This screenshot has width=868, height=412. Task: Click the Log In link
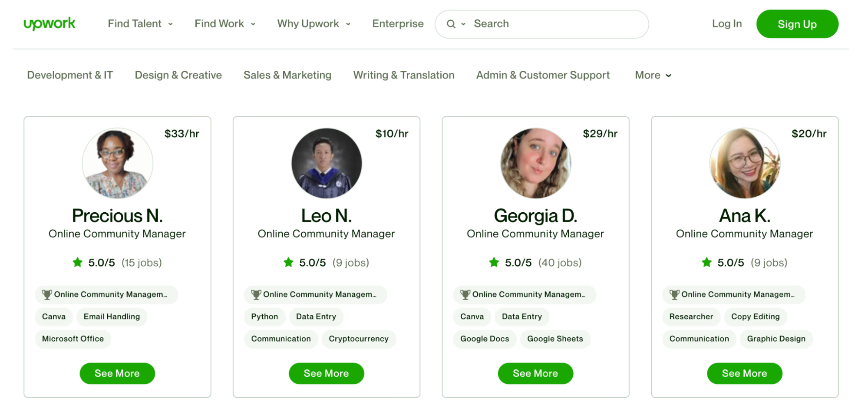click(726, 24)
